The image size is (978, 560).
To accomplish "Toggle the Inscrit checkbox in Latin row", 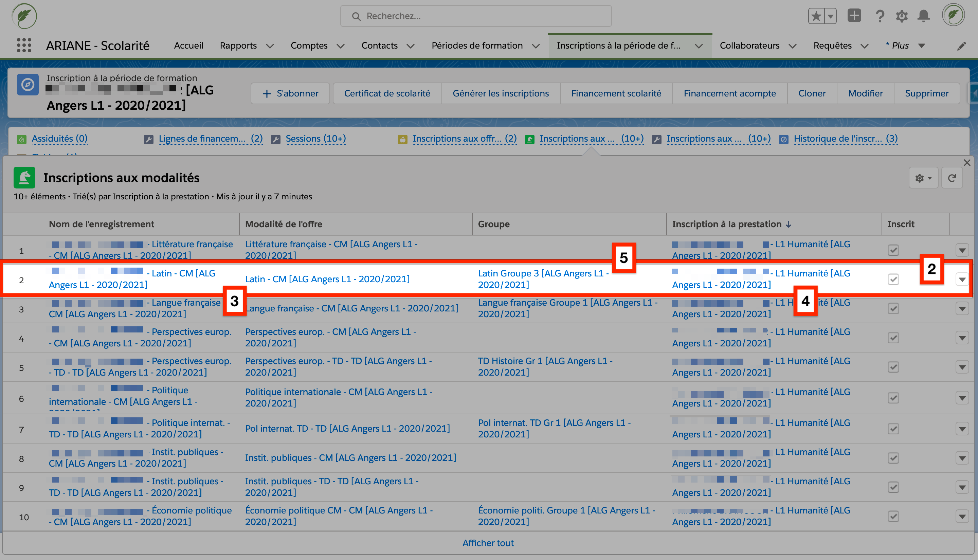I will pos(893,279).
